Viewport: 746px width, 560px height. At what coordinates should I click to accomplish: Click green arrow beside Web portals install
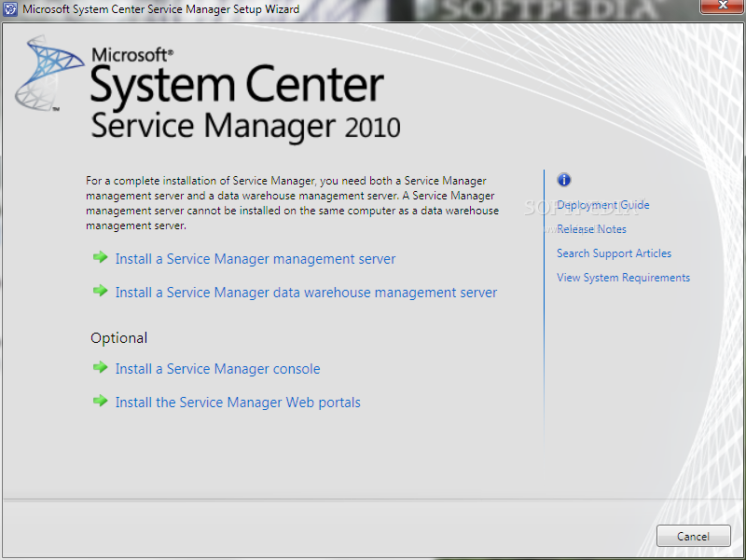pos(101,401)
